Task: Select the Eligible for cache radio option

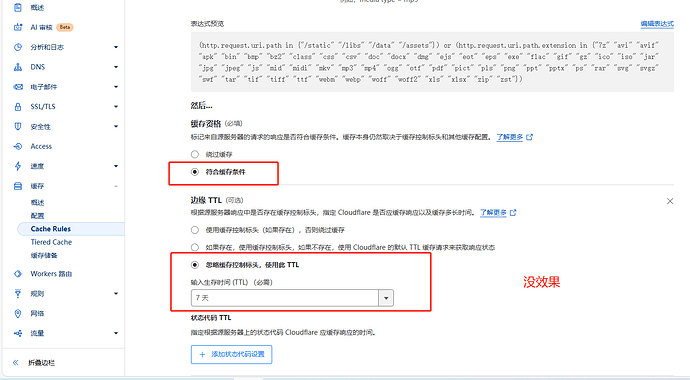Action: pyautogui.click(x=195, y=172)
